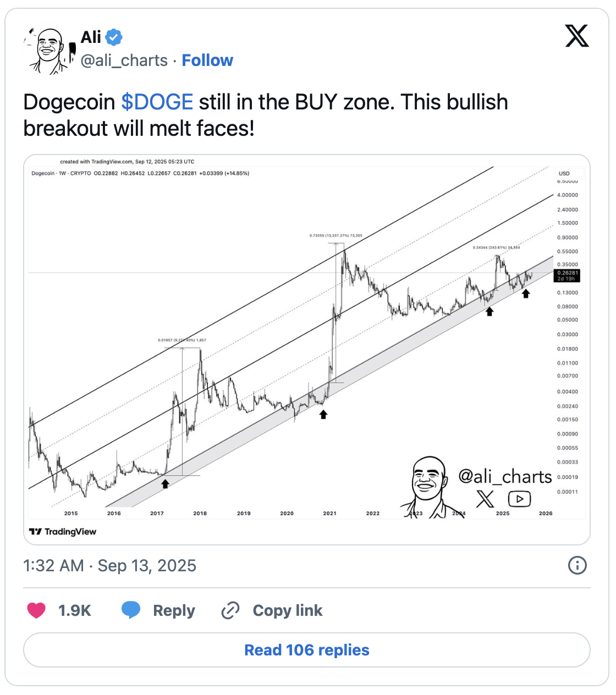This screenshot has height=695, width=616.
Task: Click the blue verified badge
Action: point(114,37)
